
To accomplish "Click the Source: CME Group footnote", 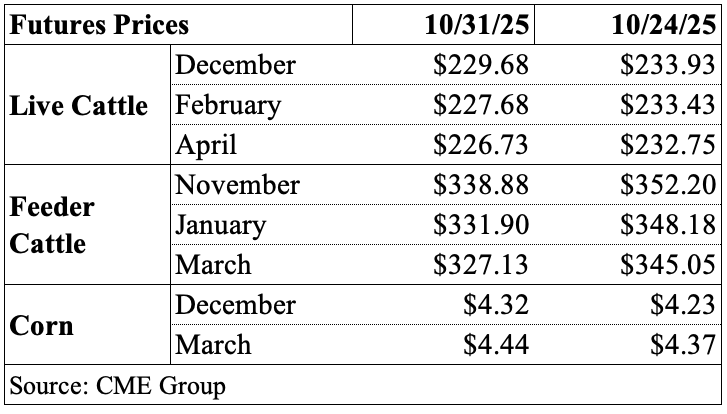I will tap(117, 385).
